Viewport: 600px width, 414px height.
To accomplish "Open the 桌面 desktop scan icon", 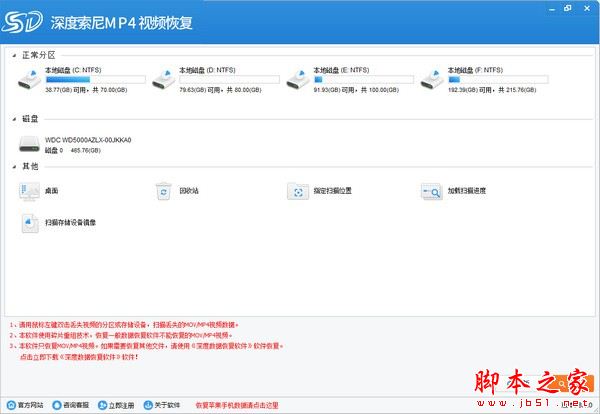I will (x=29, y=191).
